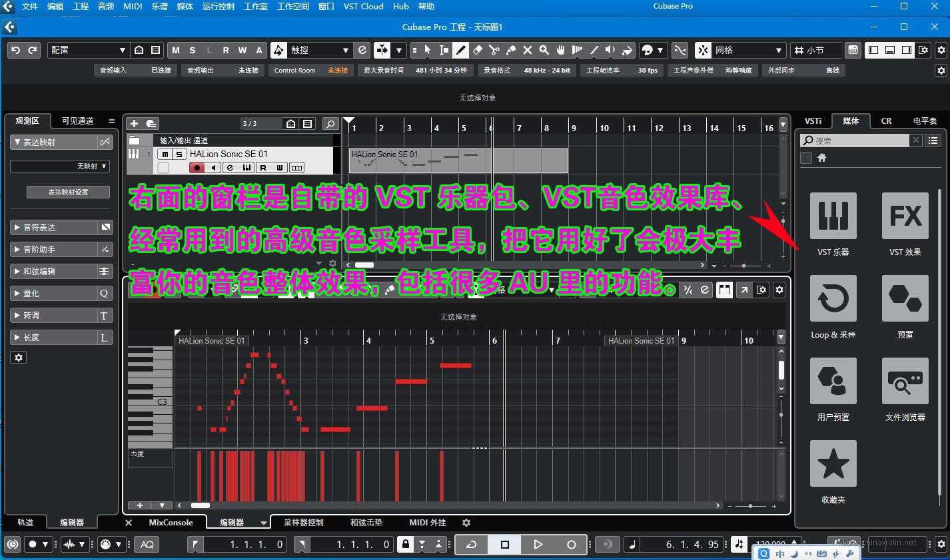Screen dimensions: 950x560
Task: Click transport Record button
Action: click(571, 544)
